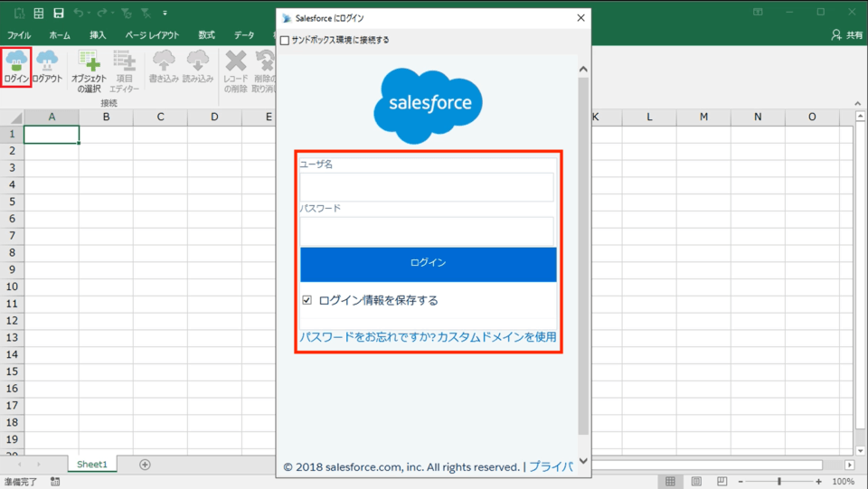Open the quick access toolbar customize dropdown

163,14
